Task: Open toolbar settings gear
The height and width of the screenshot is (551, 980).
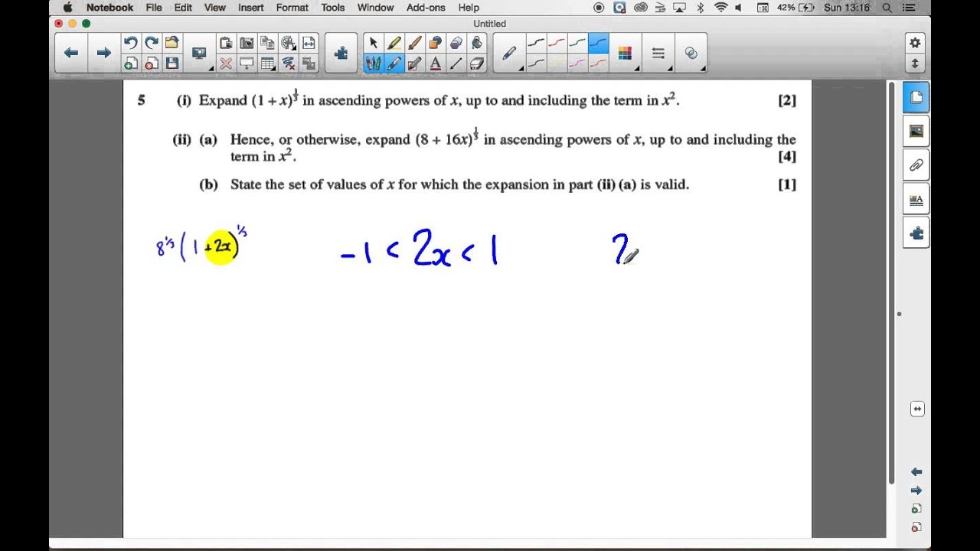Action: tap(914, 43)
